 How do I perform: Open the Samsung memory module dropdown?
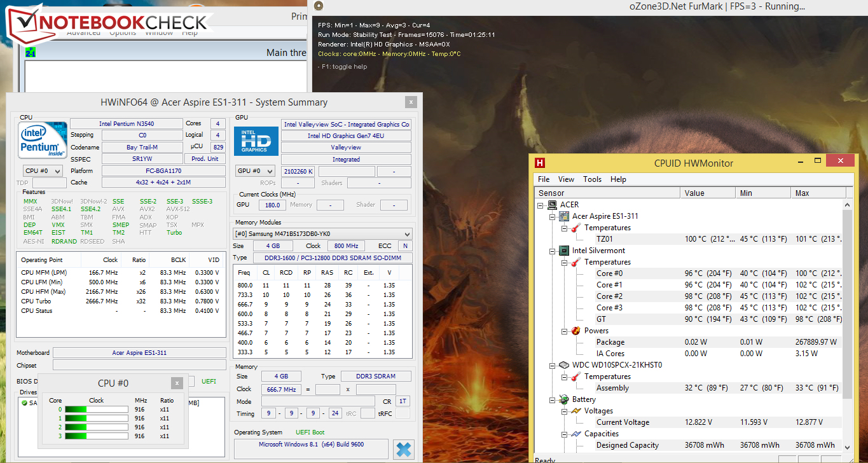point(322,234)
